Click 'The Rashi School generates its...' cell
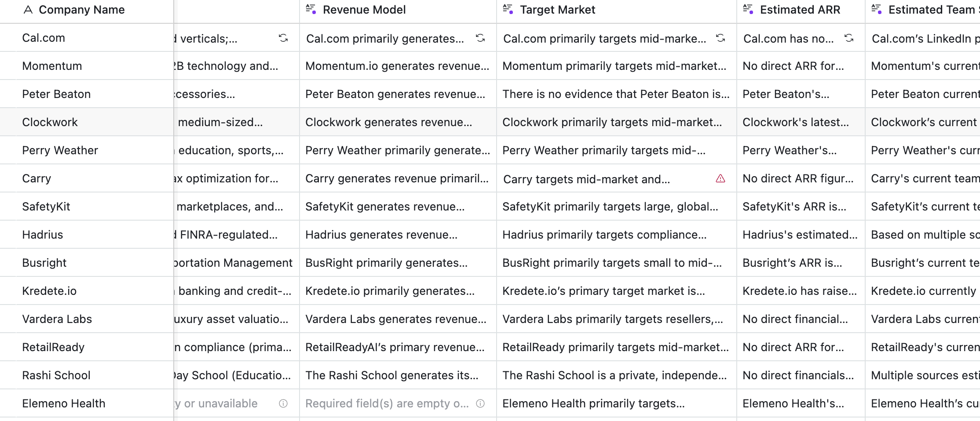Image resolution: width=980 pixels, height=421 pixels. [x=398, y=375]
